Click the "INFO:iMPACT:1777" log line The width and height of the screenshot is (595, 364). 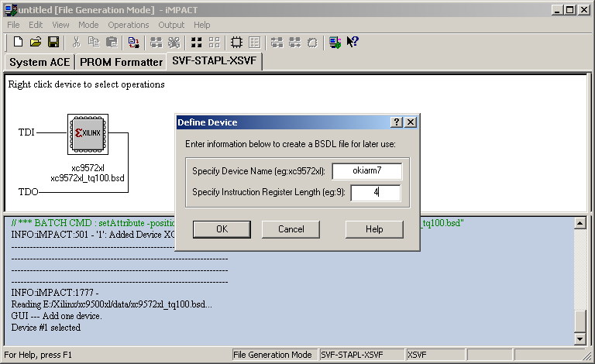pos(55,293)
